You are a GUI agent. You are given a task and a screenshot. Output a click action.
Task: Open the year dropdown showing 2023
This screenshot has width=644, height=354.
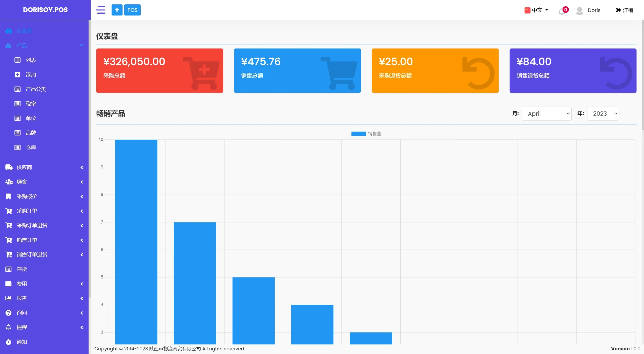603,114
